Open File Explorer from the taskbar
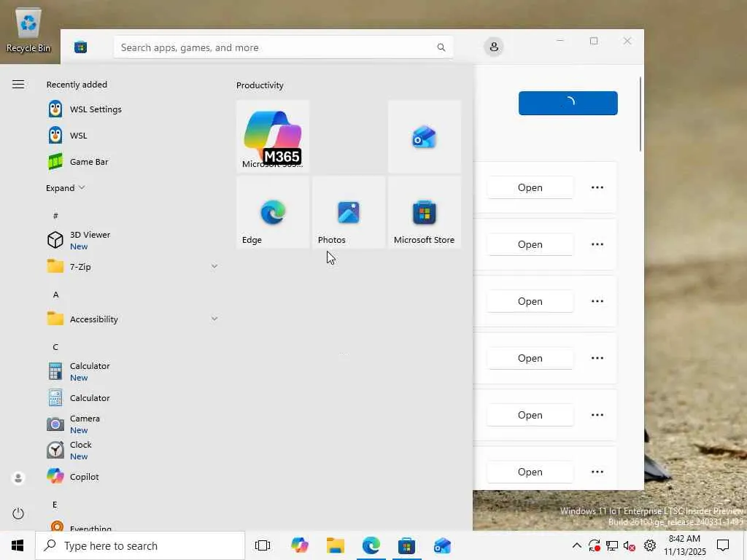 [x=336, y=545]
